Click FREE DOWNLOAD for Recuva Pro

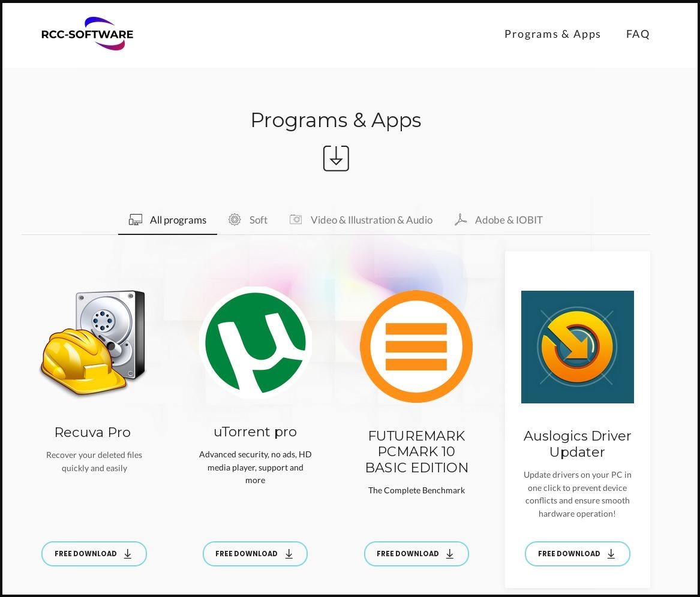pyautogui.click(x=94, y=553)
